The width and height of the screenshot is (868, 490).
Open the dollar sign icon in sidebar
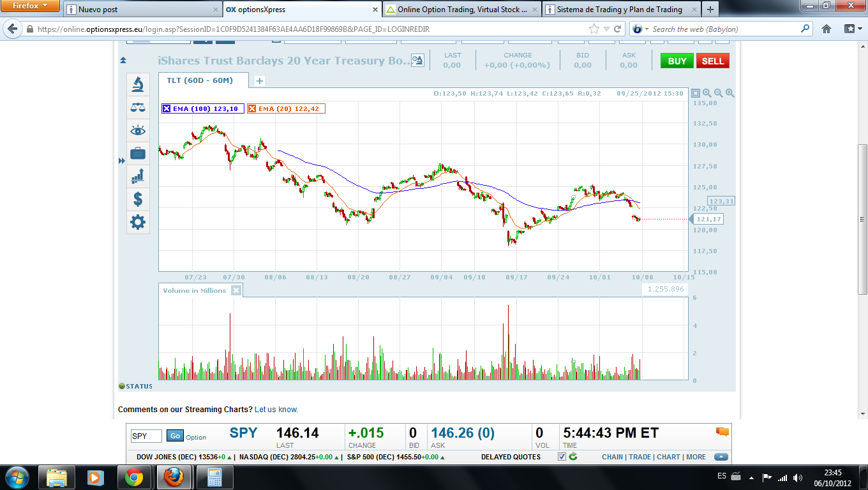tap(138, 199)
